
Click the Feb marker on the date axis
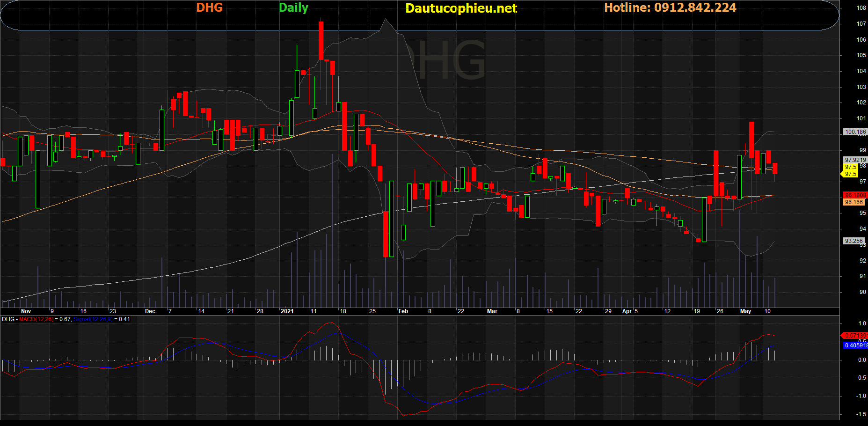(403, 311)
